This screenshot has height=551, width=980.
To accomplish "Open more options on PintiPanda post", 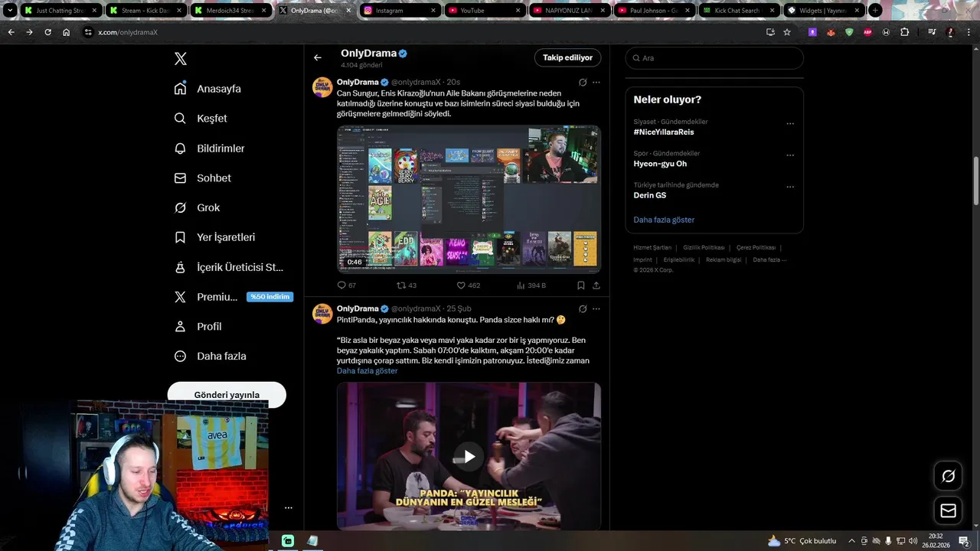I will click(596, 308).
